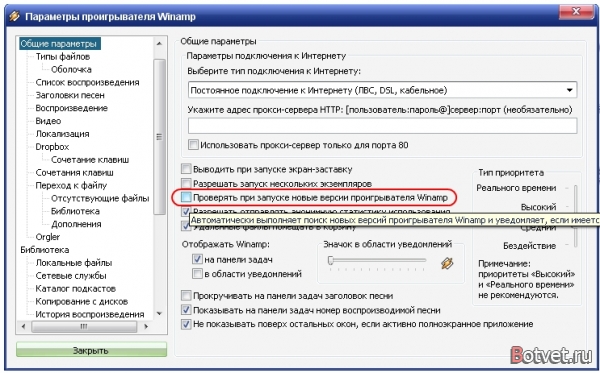Select 'Заголовки песен' tree item
Image resolution: width=600 pixels, height=373 pixels.
(x=70, y=95)
